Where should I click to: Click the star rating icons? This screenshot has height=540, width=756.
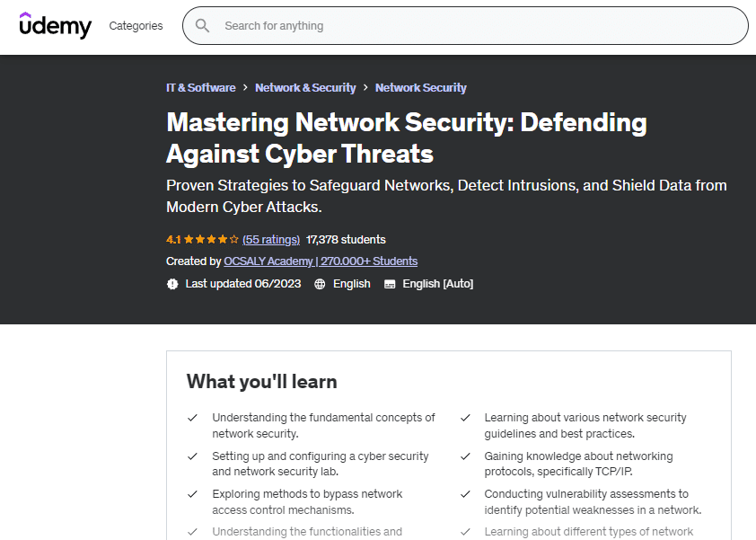(209, 240)
